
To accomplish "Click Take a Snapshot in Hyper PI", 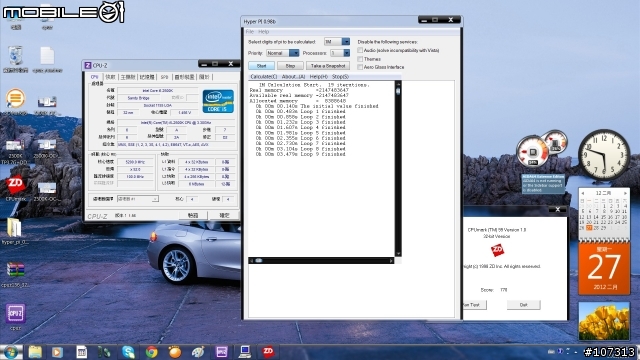I will (x=328, y=66).
